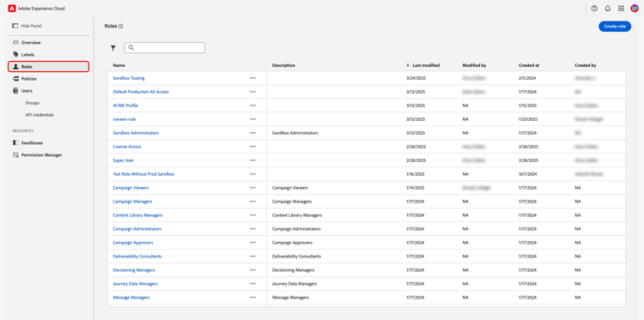Open Content Library Managers role link
The image size is (644, 320).
(137, 215)
